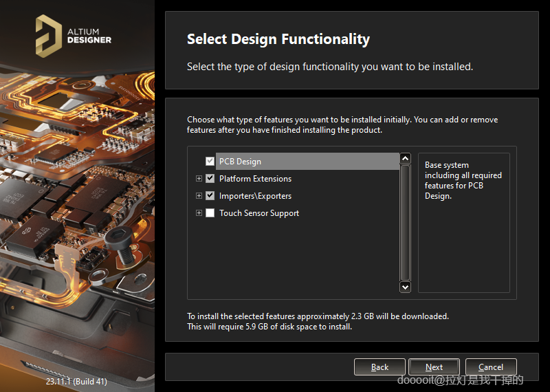Screen dimensions: 550x392
Task: Click the version 23.11.1 build label
Action: [76, 380]
